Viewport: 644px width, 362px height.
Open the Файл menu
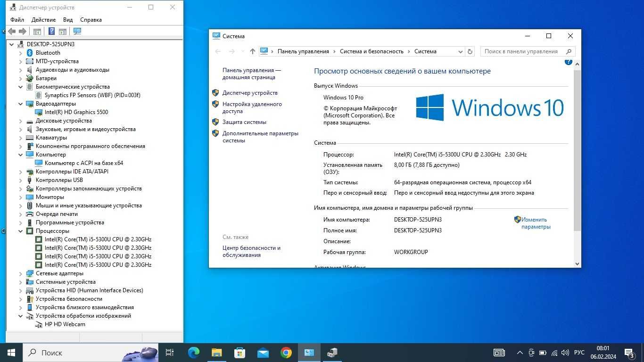17,20
